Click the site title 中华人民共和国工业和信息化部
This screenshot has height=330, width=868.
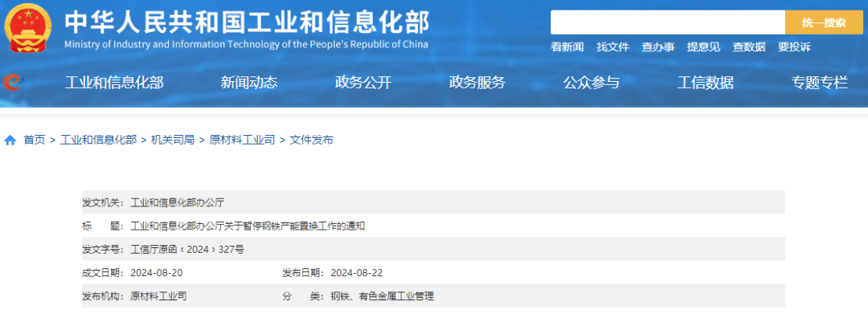point(247,22)
